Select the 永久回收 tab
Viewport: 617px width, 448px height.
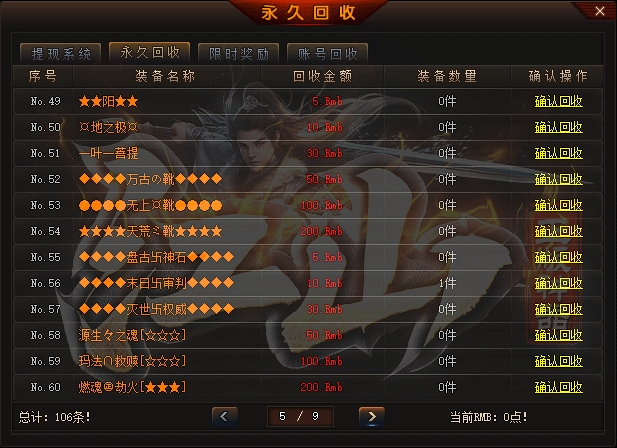click(150, 52)
